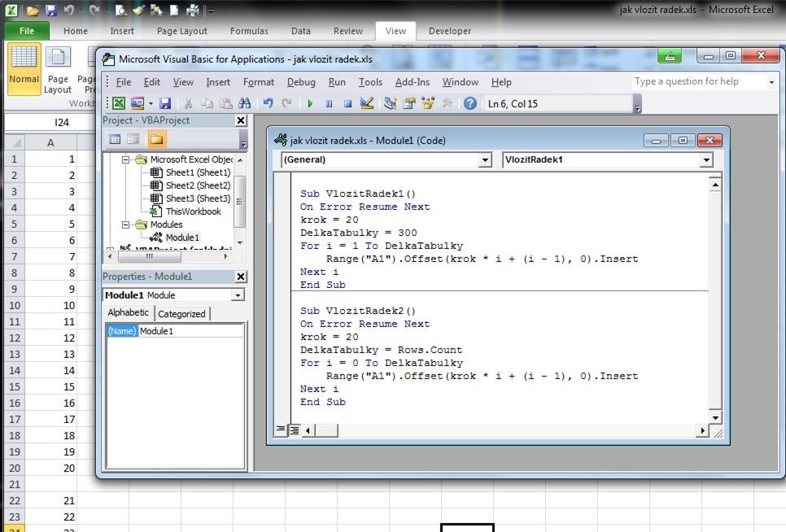The height and width of the screenshot is (532, 786).
Task: Switch to Excel via View Microsoft Excel icon
Action: click(119, 103)
